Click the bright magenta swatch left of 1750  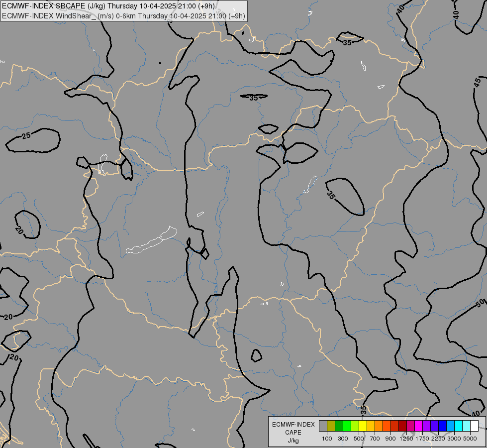click(x=419, y=426)
